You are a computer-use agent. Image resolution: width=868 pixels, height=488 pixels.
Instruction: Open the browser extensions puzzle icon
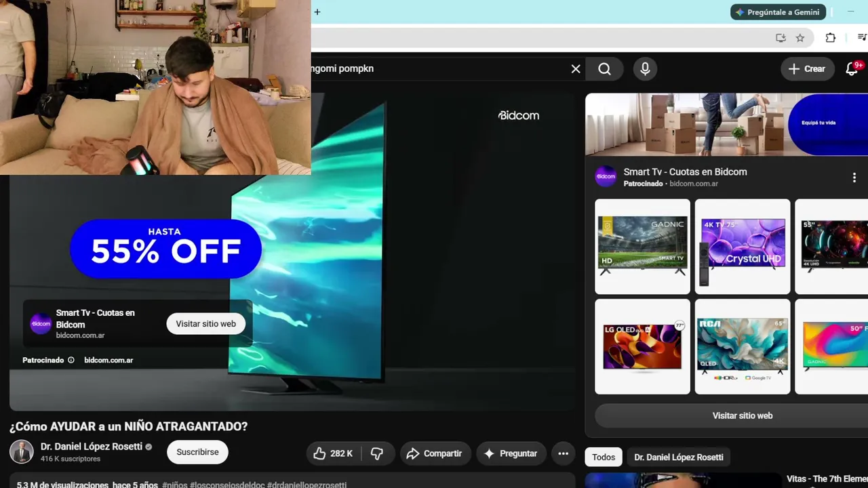tap(830, 38)
